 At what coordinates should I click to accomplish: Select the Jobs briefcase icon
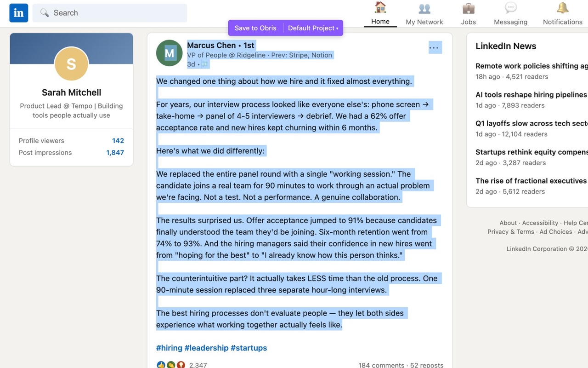click(x=468, y=8)
